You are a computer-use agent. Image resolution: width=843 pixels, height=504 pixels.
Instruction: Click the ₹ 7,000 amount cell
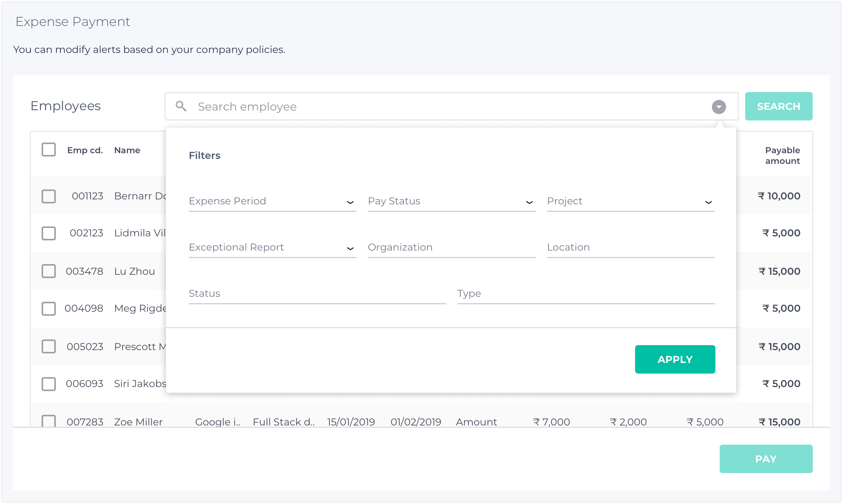pos(551,422)
